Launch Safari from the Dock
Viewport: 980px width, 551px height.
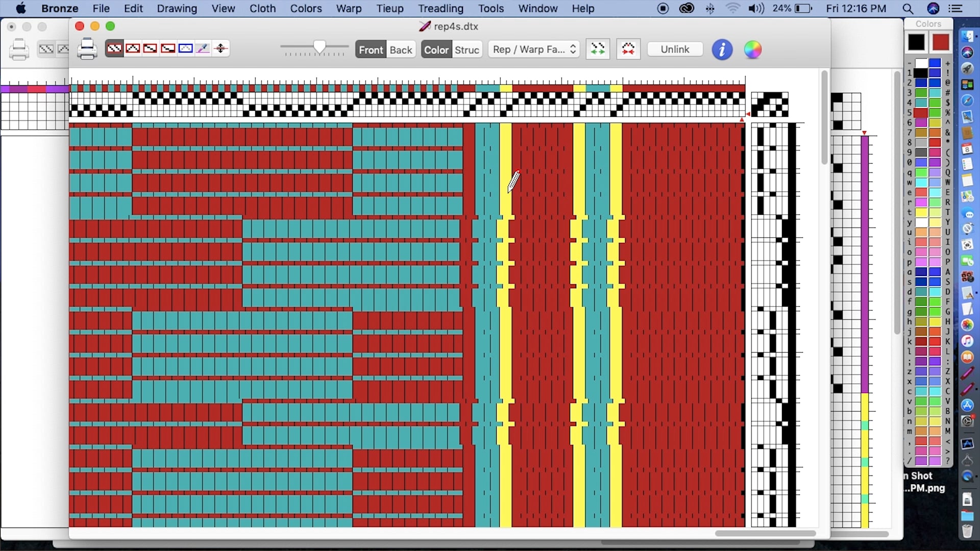(967, 101)
